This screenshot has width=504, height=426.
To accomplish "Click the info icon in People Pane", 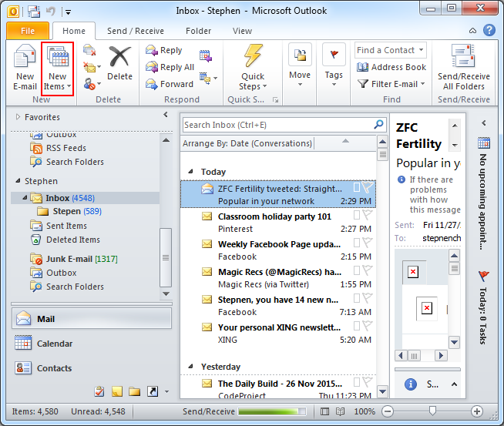I will tap(411, 384).
